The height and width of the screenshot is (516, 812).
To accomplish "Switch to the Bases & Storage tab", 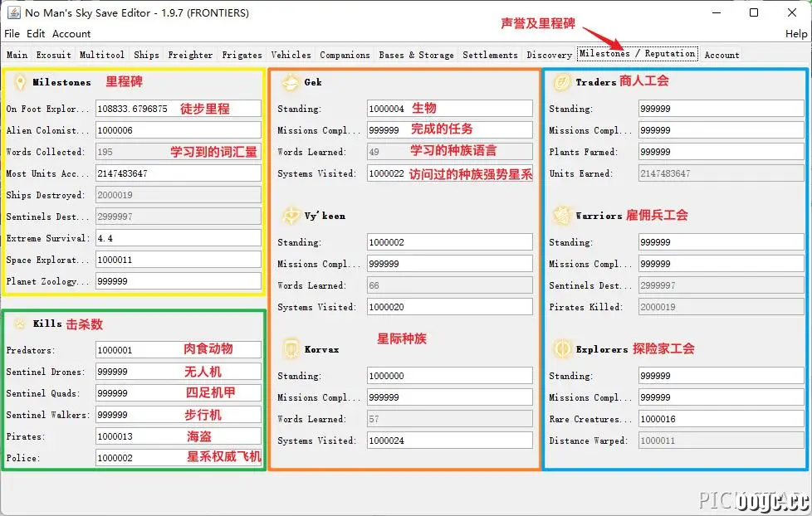I will pyautogui.click(x=416, y=55).
